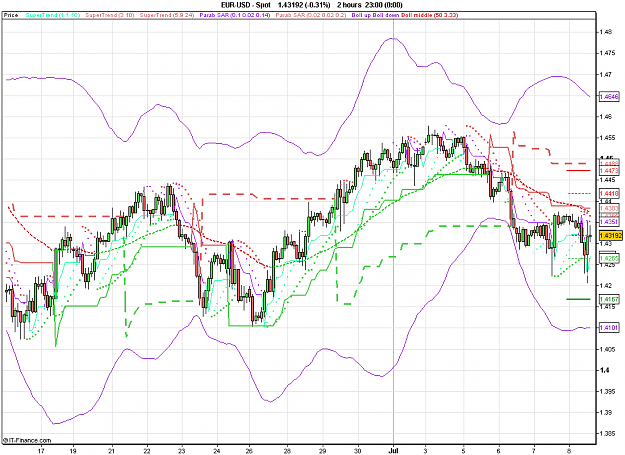Click the purple 1.4646 Bollinger price tag
Image resolution: width=625 pixels, height=455 pixels.
point(609,96)
